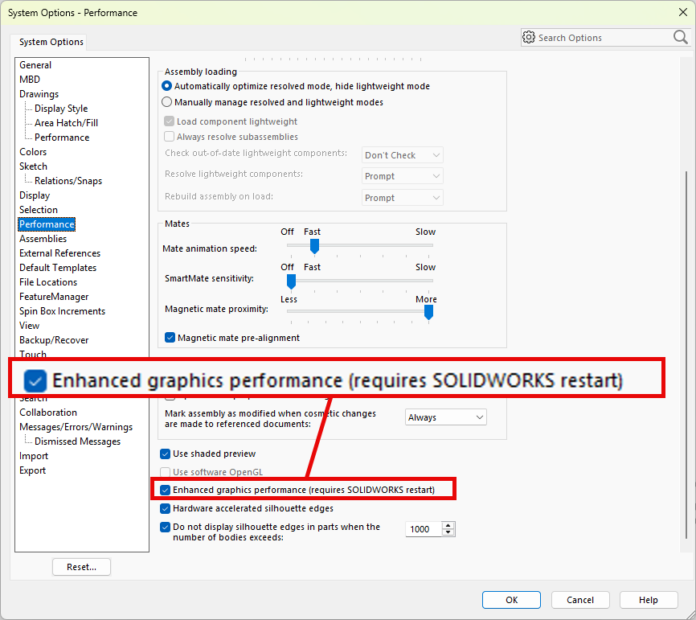Select Drawings category
Screen dimensions: 696x620
39,94
